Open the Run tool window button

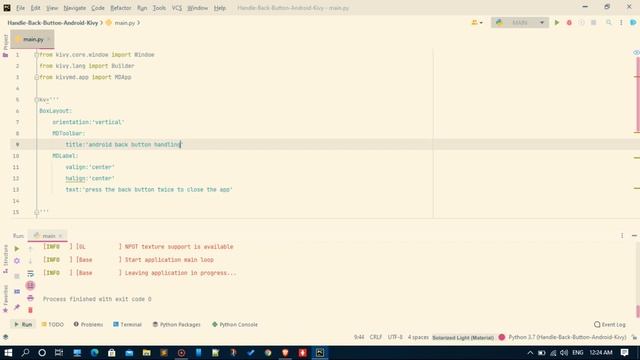[23, 324]
